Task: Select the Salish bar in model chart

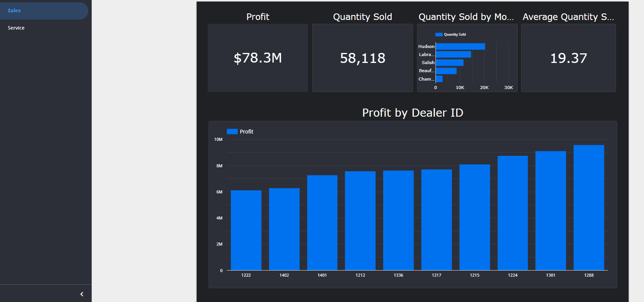Action: 450,63
